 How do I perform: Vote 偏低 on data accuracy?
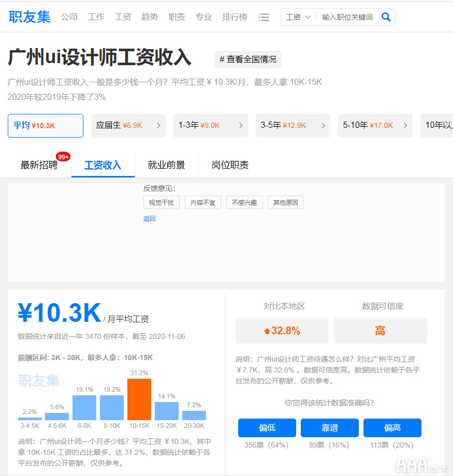pos(267,428)
